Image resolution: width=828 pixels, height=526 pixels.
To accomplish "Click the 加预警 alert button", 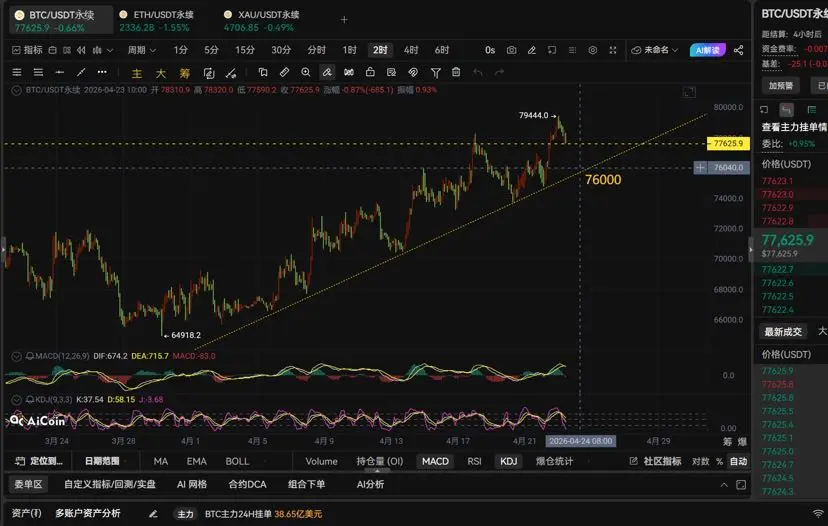I will click(780, 86).
